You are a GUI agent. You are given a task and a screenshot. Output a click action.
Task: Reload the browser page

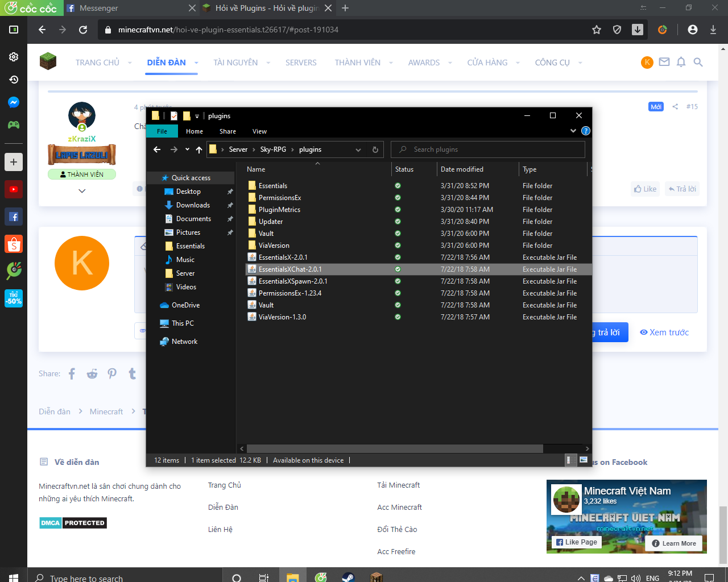pyautogui.click(x=83, y=30)
